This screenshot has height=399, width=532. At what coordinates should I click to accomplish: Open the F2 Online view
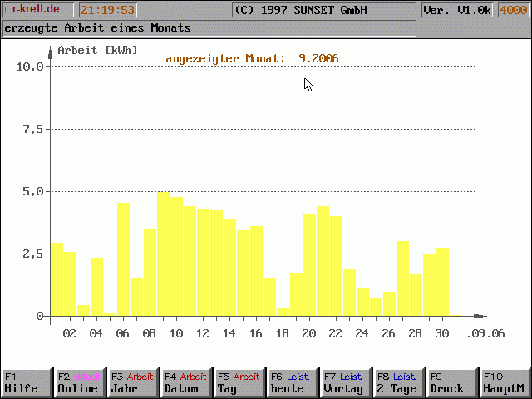[79, 382]
